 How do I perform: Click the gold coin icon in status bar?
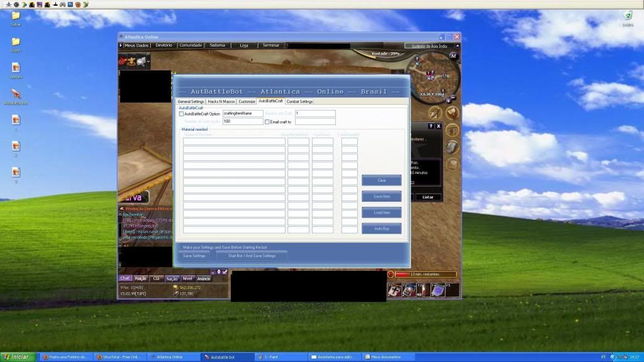pyautogui.click(x=175, y=287)
